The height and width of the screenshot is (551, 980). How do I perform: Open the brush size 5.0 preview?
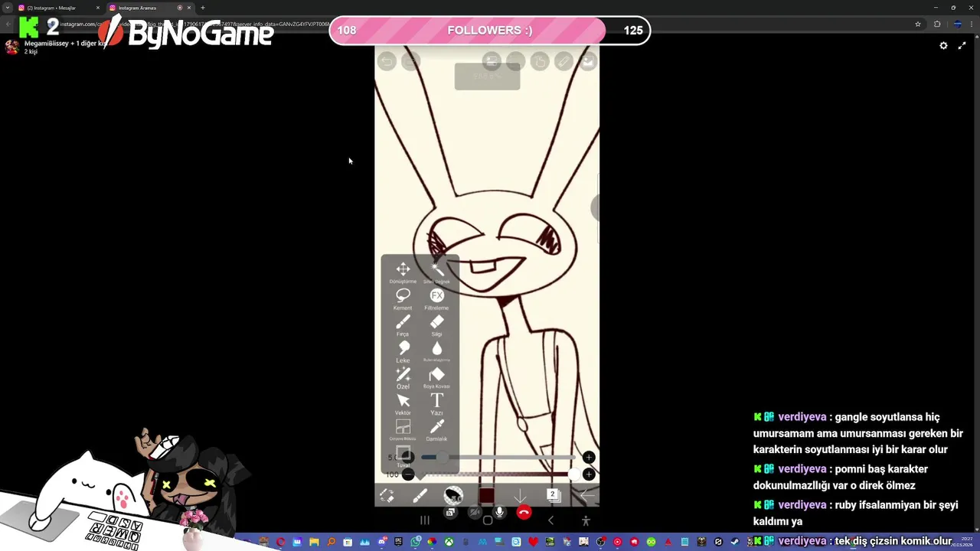[x=453, y=496]
